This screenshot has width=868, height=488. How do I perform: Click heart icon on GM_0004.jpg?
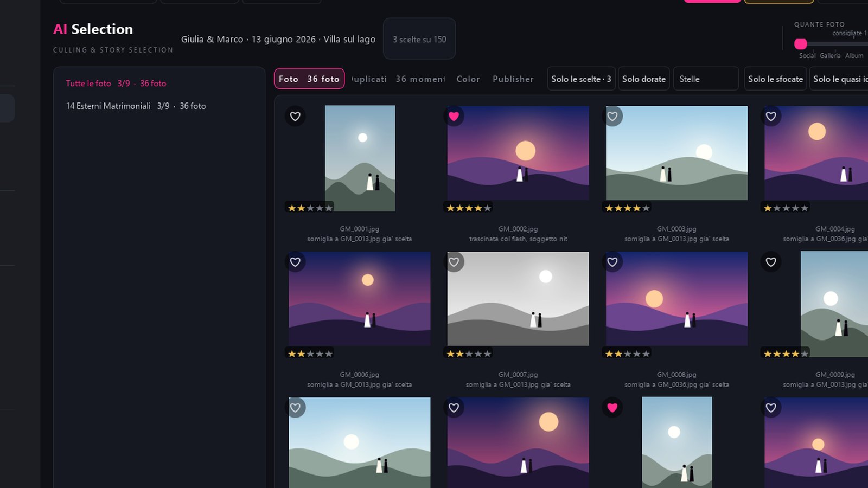click(x=771, y=116)
